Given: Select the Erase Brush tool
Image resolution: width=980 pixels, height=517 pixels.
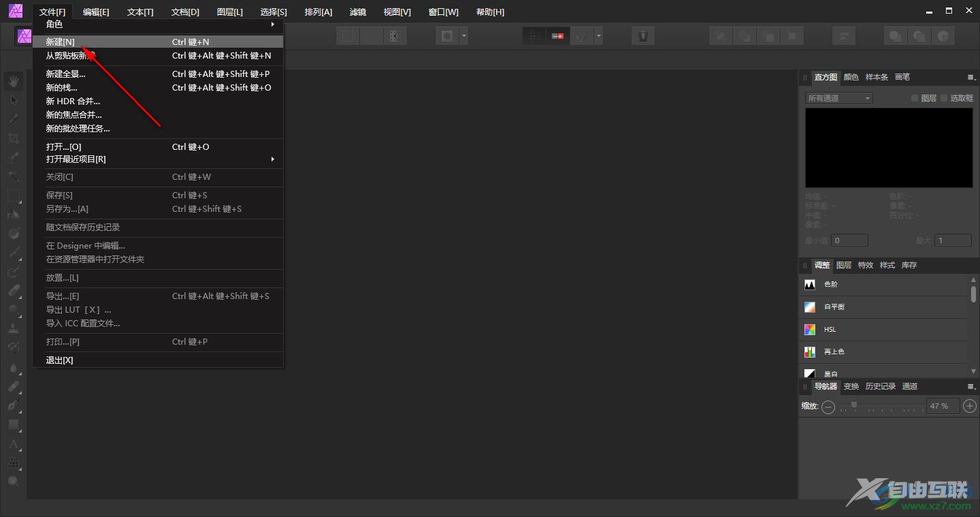Looking at the screenshot, I should 14,291.
